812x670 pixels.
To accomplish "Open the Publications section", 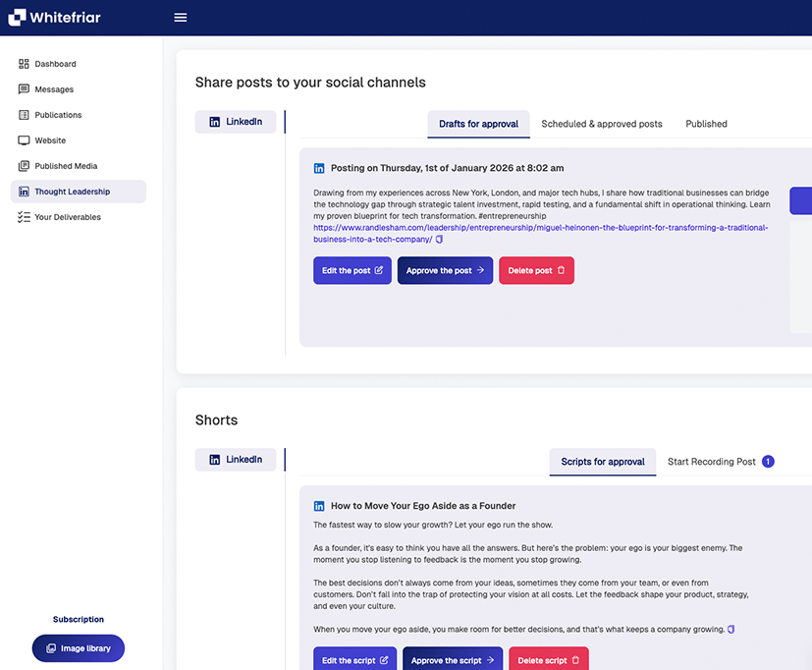I will coord(58,115).
